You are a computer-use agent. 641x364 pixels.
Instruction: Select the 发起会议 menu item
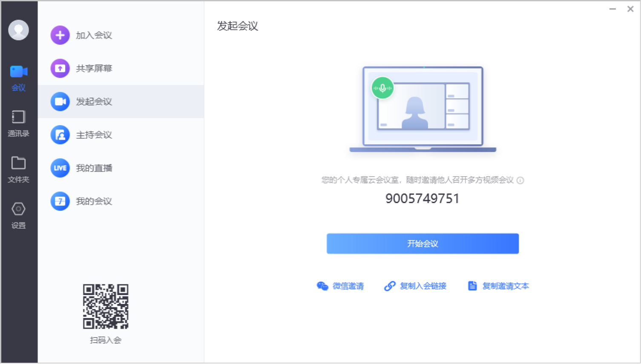[x=94, y=102]
